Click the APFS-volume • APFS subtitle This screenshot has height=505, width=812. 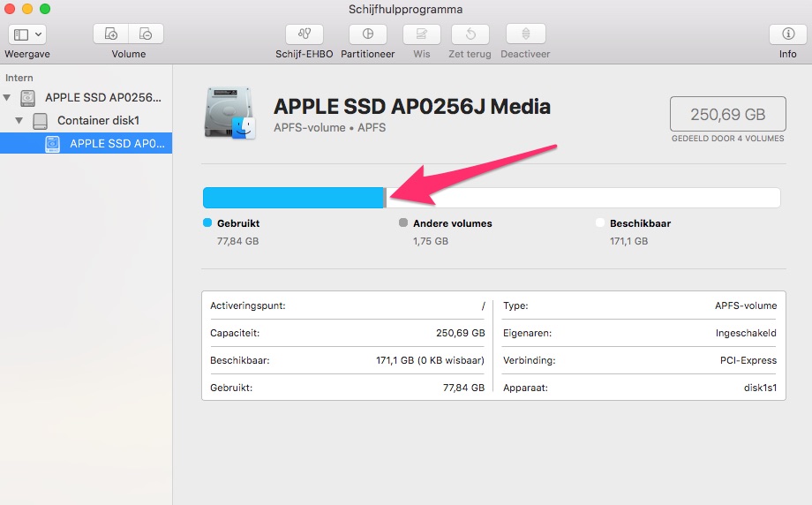click(x=329, y=128)
